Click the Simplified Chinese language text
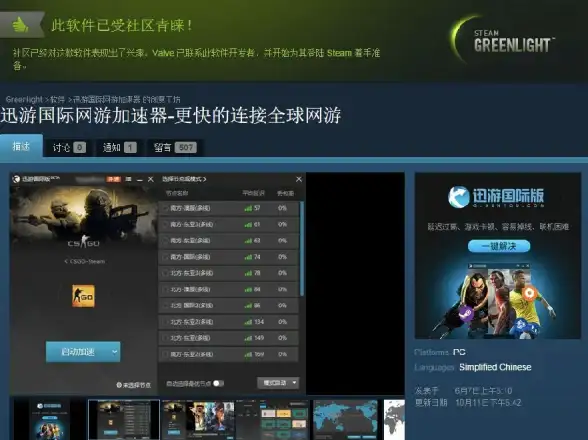The width and height of the screenshot is (588, 440). click(495, 367)
